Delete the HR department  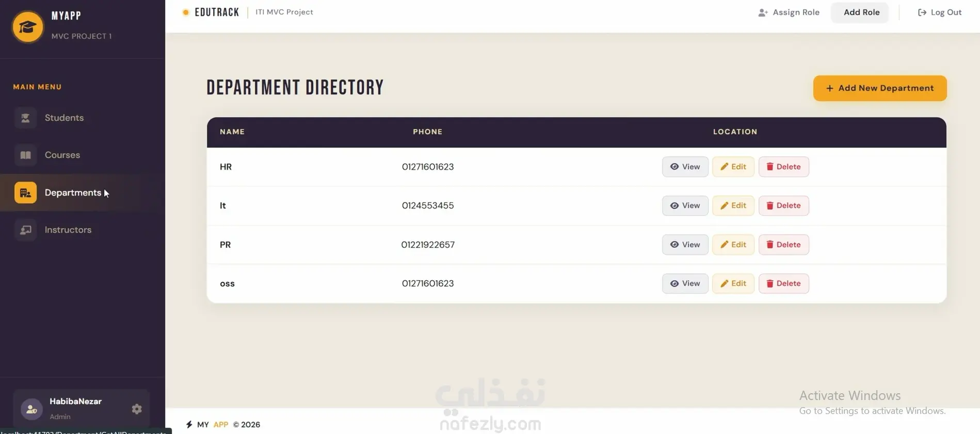783,167
